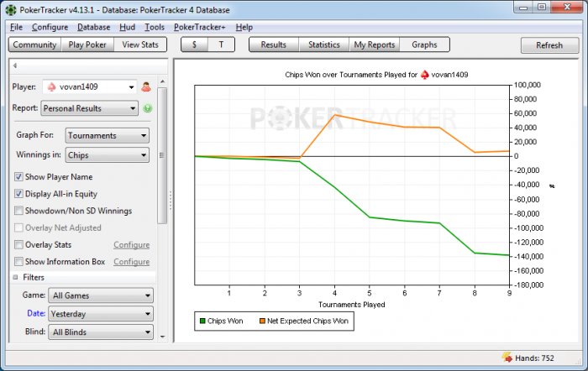The width and height of the screenshot is (588, 371).
Task: Open the Results view
Action: (274, 44)
